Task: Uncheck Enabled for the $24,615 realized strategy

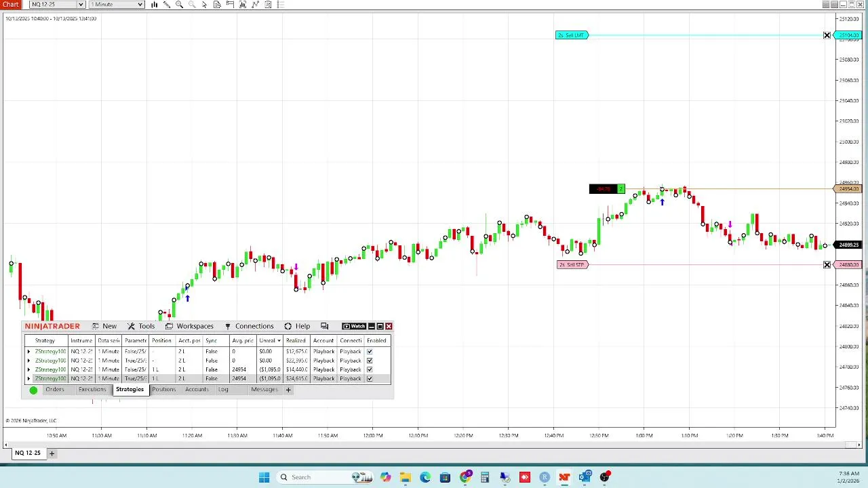Action: pos(370,379)
